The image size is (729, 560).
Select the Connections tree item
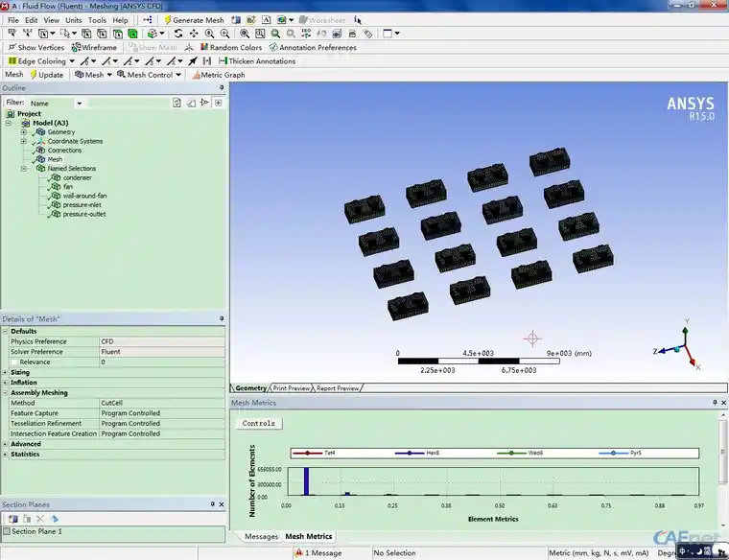pos(64,151)
